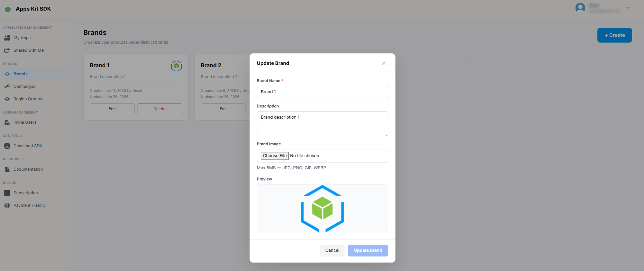Click the Payment History icon
This screenshot has width=644, height=271.
click(7, 205)
